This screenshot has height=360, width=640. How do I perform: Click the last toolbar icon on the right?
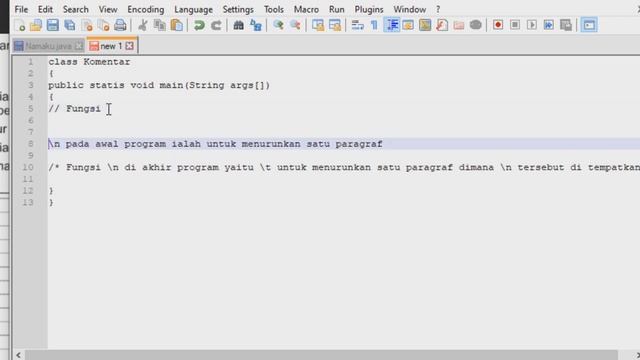pyautogui.click(x=589, y=25)
